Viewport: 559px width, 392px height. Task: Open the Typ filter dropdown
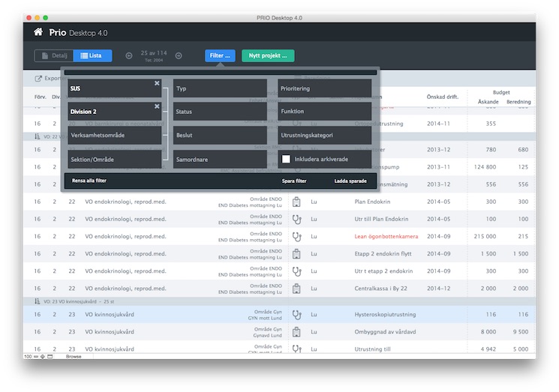coord(220,88)
